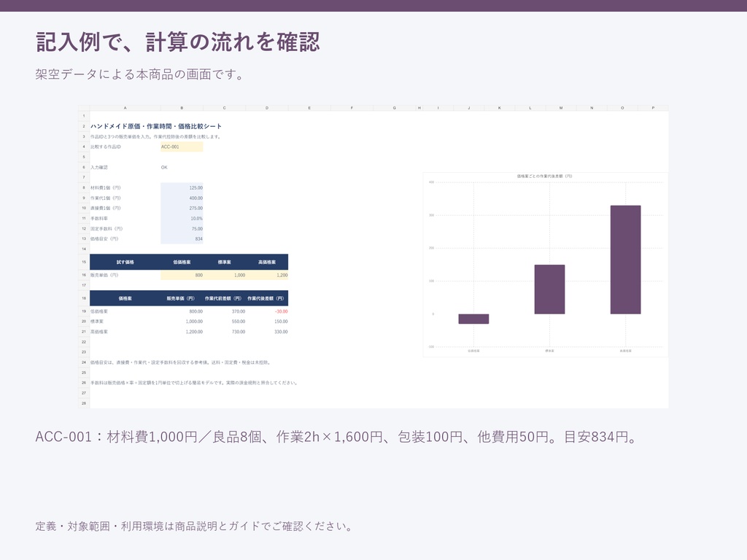Image resolution: width=747 pixels, height=560 pixels.
Task: Select the 275.00 direct cost cell
Action: coord(182,208)
